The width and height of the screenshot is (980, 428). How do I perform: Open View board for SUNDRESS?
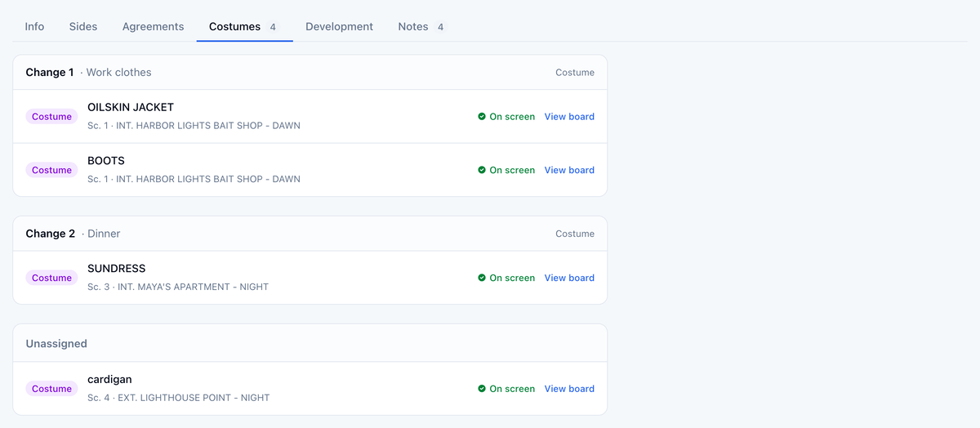tap(569, 279)
